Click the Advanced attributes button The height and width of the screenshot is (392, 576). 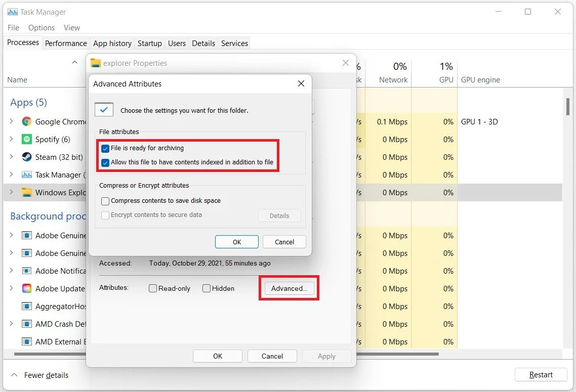point(289,288)
